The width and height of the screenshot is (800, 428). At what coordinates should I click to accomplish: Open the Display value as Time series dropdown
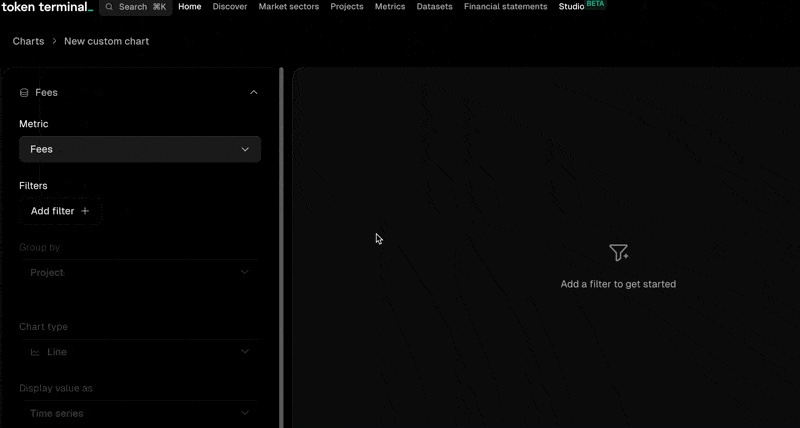pos(140,413)
